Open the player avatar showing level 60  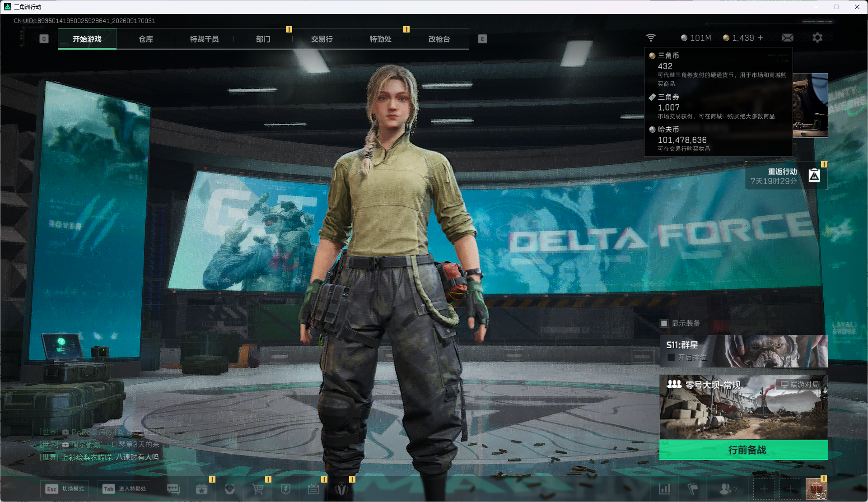(x=817, y=489)
